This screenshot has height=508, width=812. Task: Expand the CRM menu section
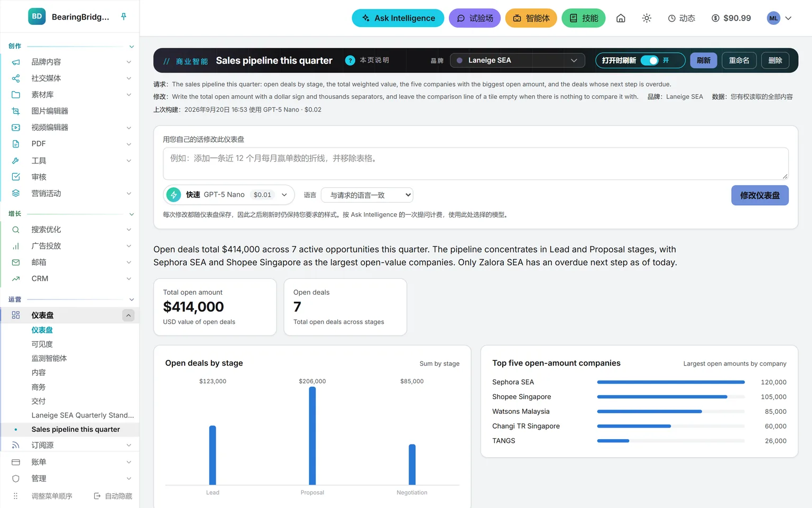[x=70, y=279]
